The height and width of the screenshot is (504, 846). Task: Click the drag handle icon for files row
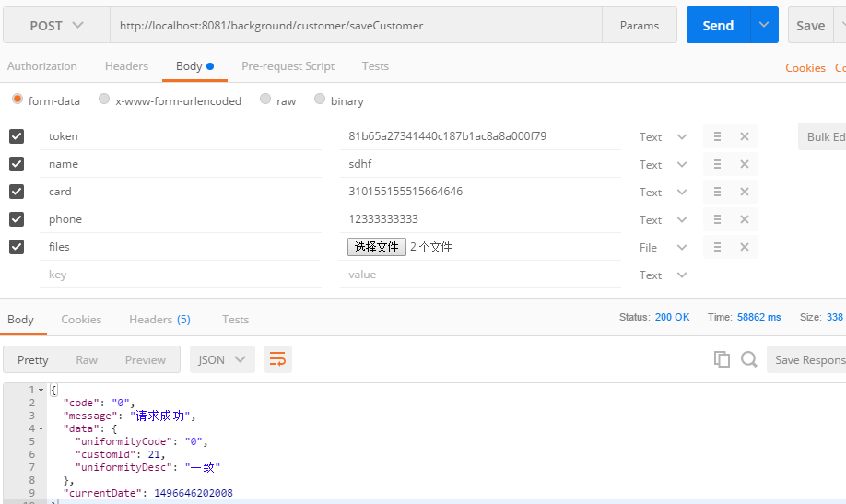(717, 247)
